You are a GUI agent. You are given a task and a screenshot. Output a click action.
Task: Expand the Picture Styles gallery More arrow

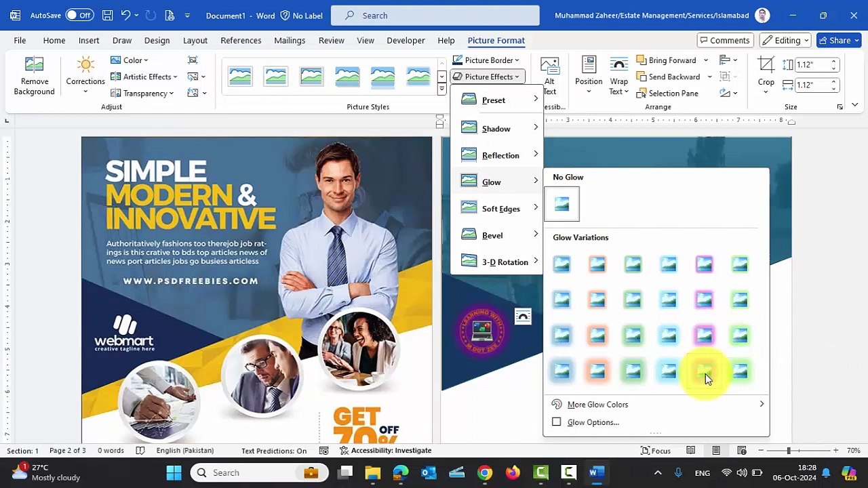tap(441, 90)
